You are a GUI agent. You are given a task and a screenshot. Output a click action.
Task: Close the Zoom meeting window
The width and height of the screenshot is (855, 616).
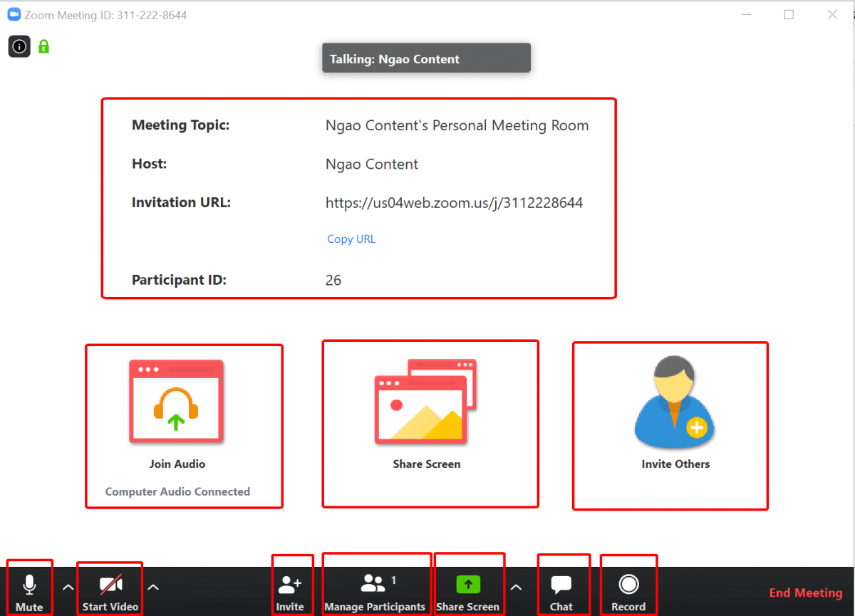[832, 14]
